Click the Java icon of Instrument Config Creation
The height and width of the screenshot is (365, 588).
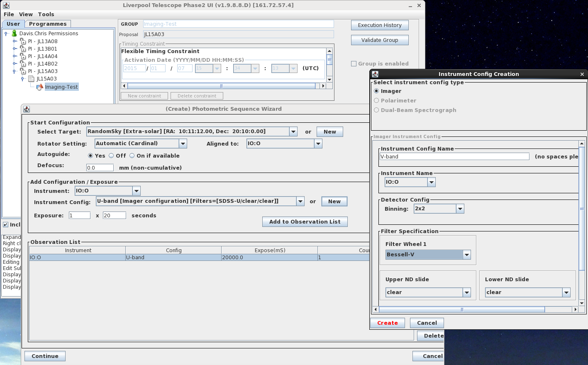[x=375, y=74]
